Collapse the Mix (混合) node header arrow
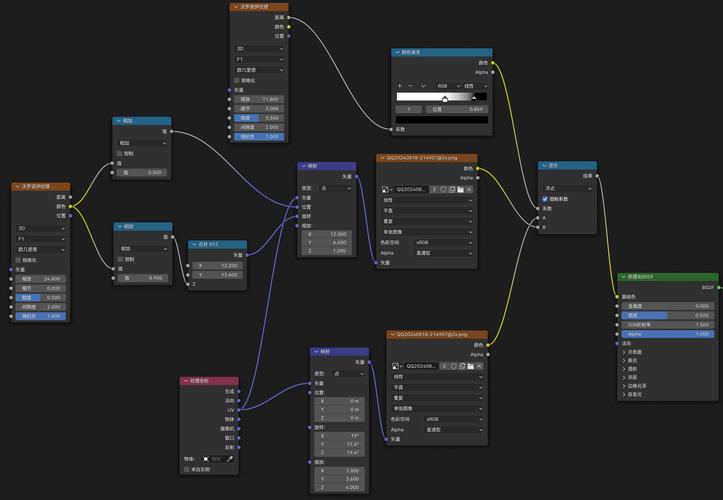The height and width of the screenshot is (500, 723). [x=544, y=165]
